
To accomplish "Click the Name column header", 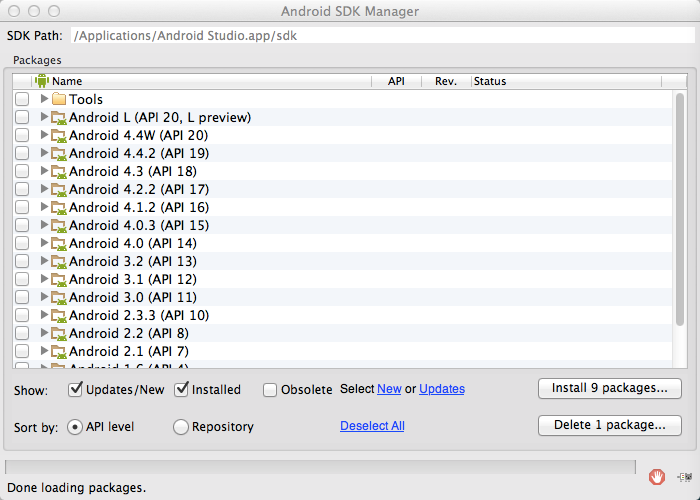I will [202, 81].
